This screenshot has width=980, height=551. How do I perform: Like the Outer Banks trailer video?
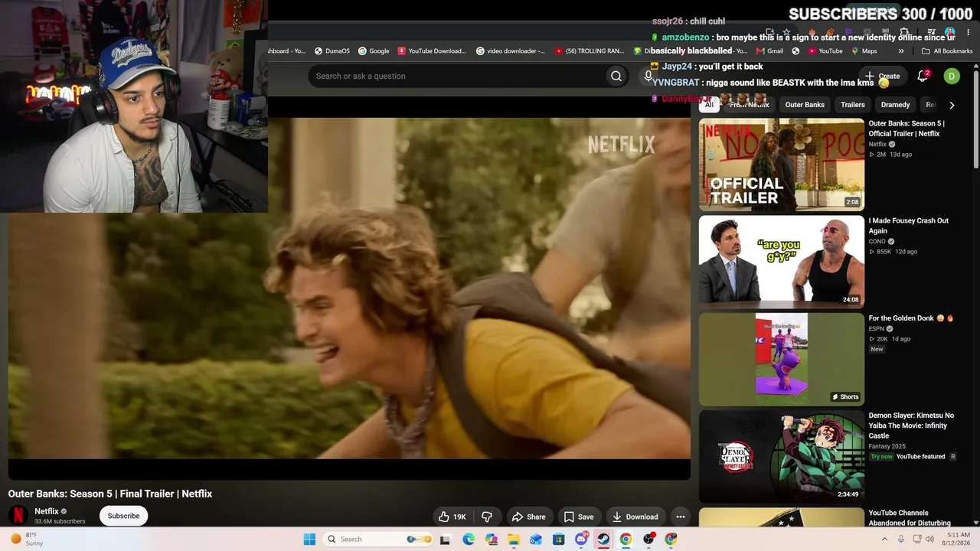(x=452, y=517)
